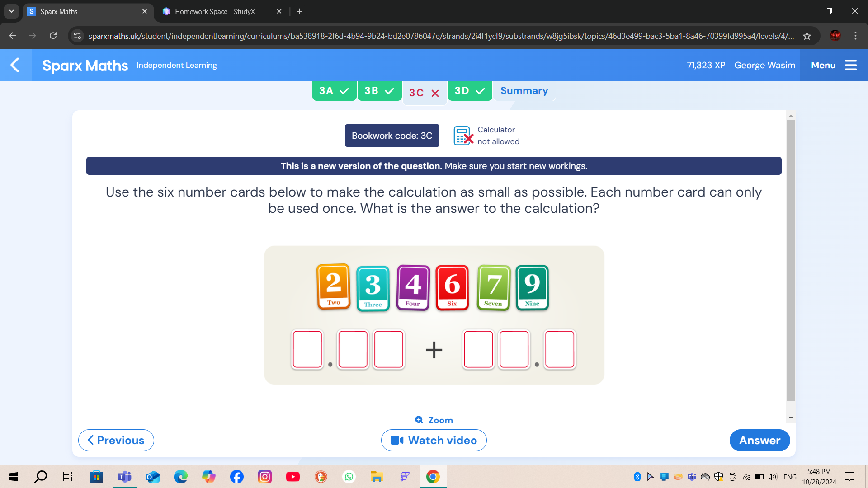Click the Watch video camera icon
The height and width of the screenshot is (488, 868).
[396, 441]
